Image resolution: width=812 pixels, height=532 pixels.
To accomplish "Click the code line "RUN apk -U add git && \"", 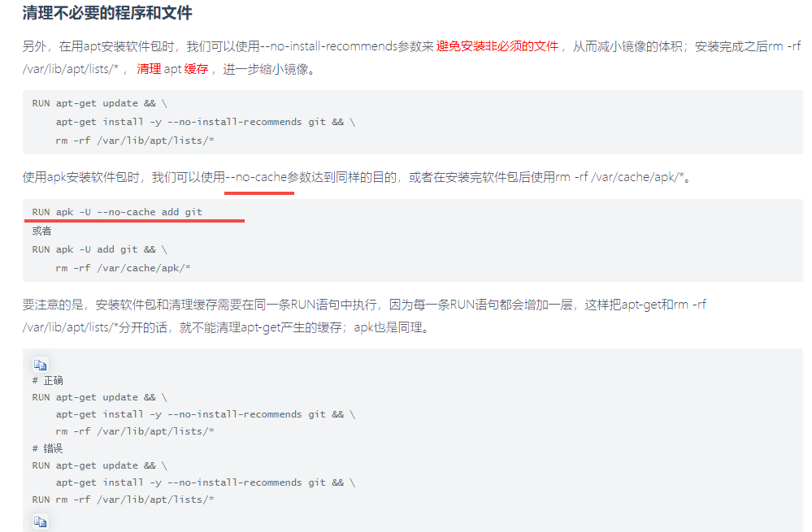I will (99, 249).
